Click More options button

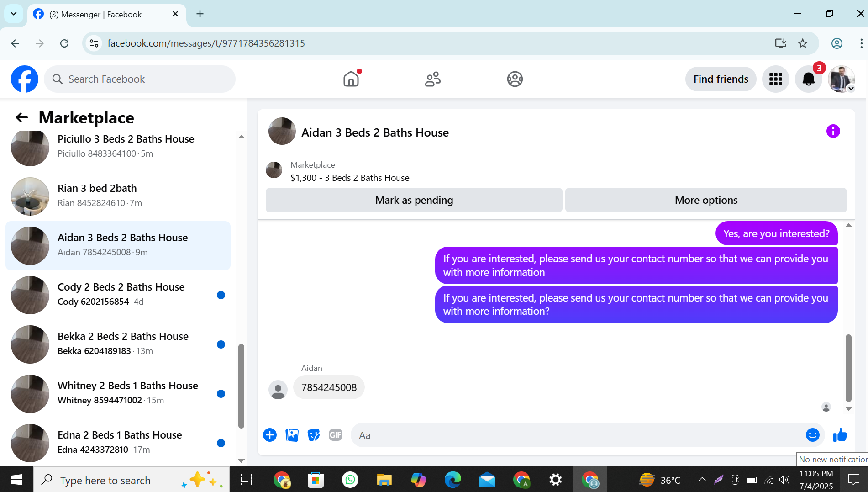coord(706,200)
